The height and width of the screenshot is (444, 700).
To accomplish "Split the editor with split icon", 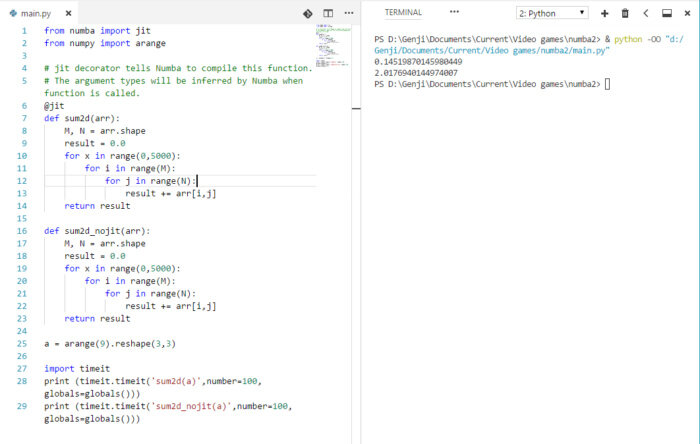I will (x=328, y=13).
